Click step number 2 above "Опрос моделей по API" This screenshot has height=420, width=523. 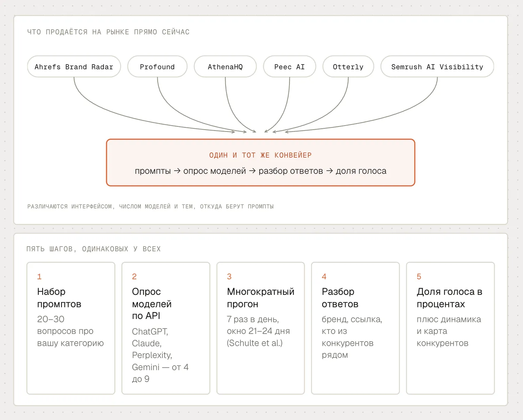coord(134,276)
